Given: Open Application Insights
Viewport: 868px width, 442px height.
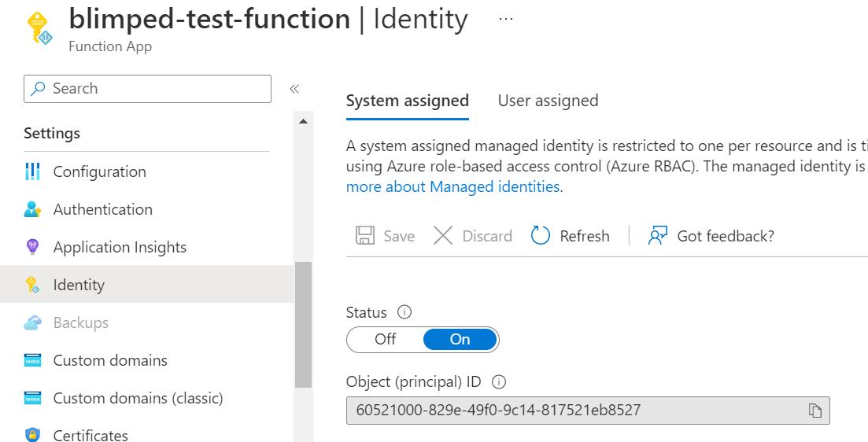Looking at the screenshot, I should coord(120,247).
